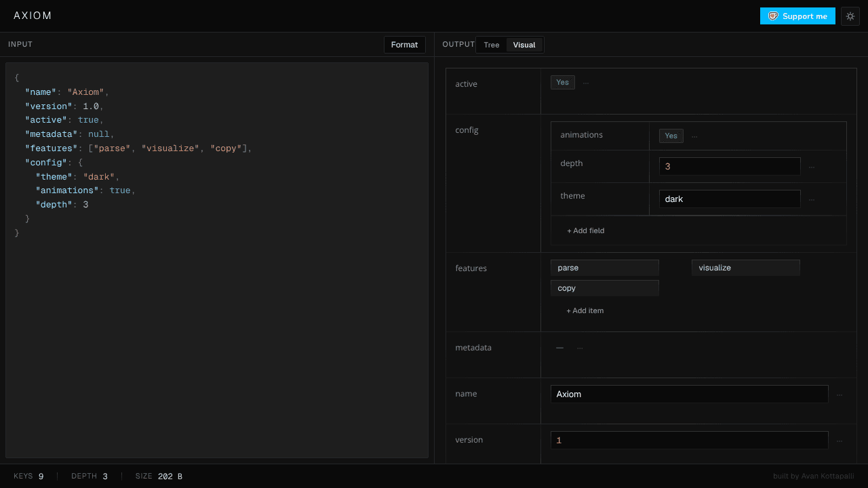Click + Add item in features
The width and height of the screenshot is (868, 488).
click(x=585, y=310)
